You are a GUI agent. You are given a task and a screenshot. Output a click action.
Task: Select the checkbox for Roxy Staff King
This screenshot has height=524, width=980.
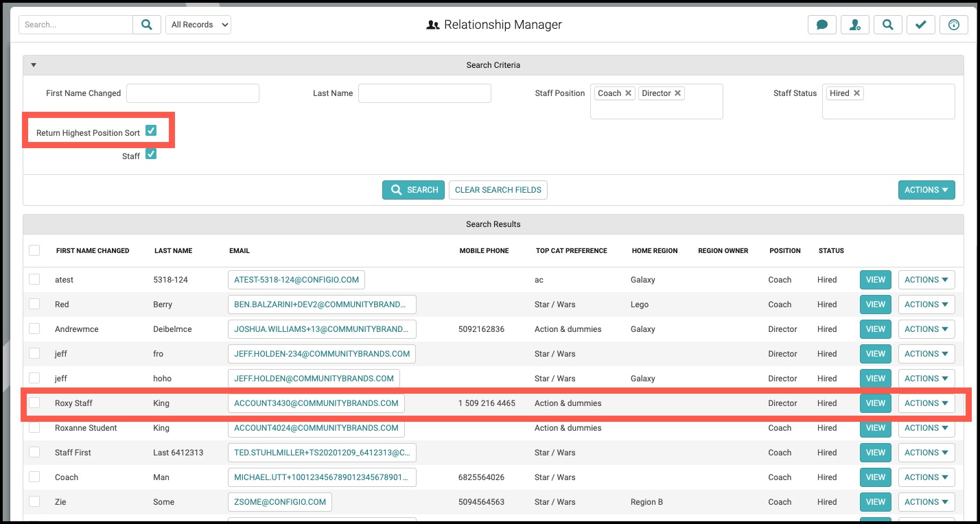[x=34, y=403]
